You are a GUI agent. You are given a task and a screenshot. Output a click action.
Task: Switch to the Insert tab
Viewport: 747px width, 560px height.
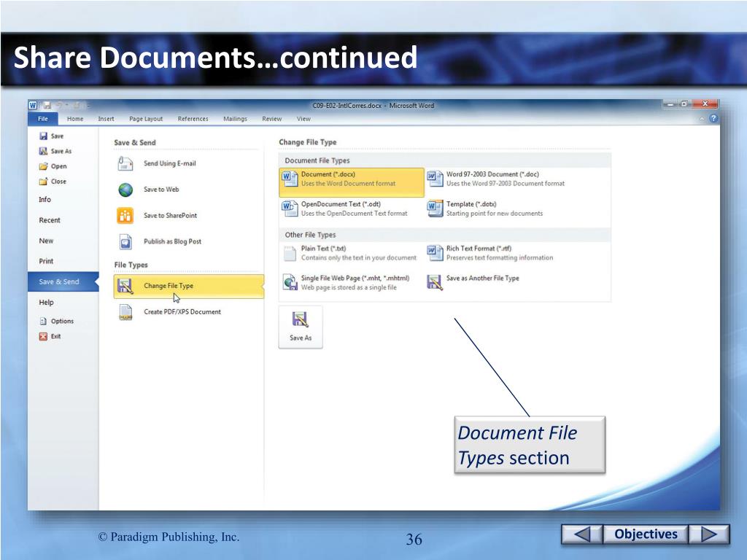coord(106,119)
